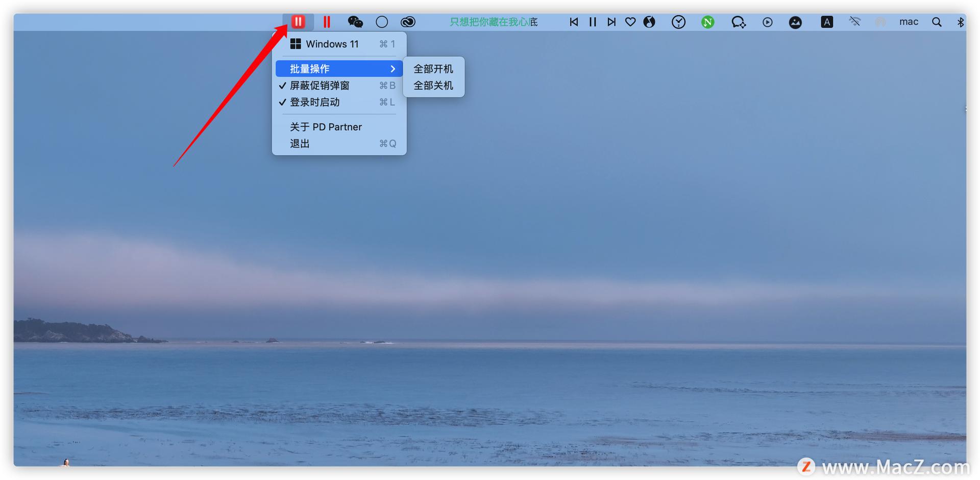Favorite the current track with the heart icon
Screen dimensions: 980x480
(630, 21)
